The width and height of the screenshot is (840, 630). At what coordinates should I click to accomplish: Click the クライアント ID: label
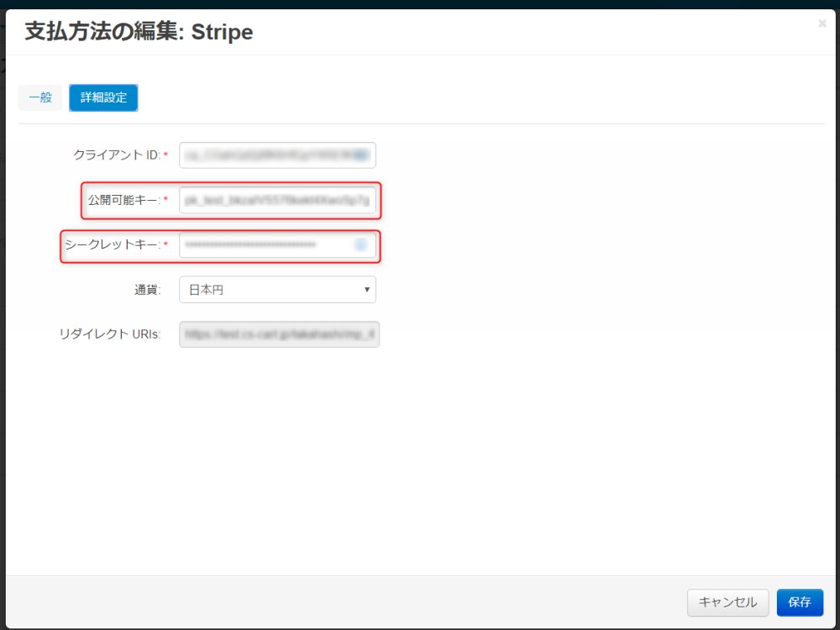coord(117,155)
